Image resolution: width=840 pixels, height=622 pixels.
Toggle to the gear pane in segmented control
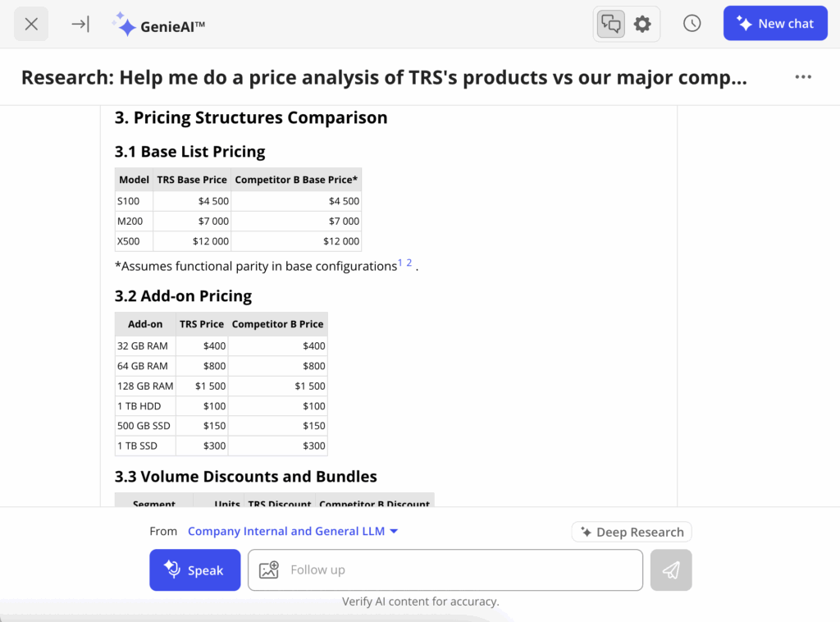[x=641, y=23]
